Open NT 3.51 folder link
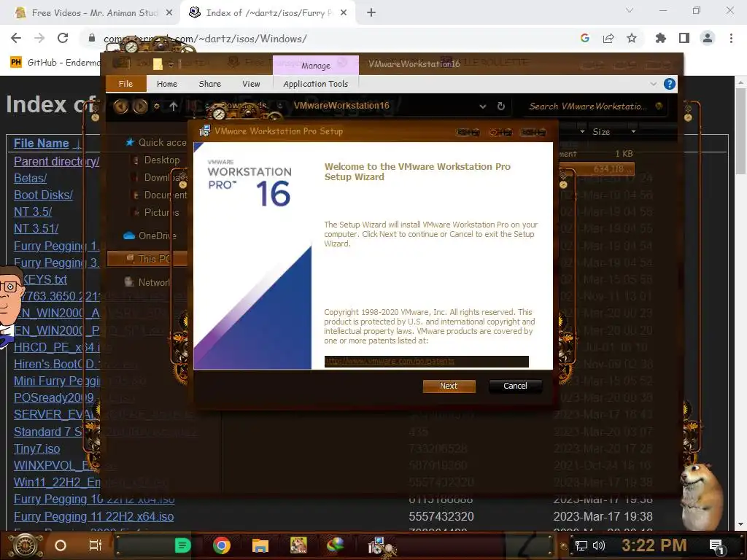747x560 pixels. pos(36,228)
